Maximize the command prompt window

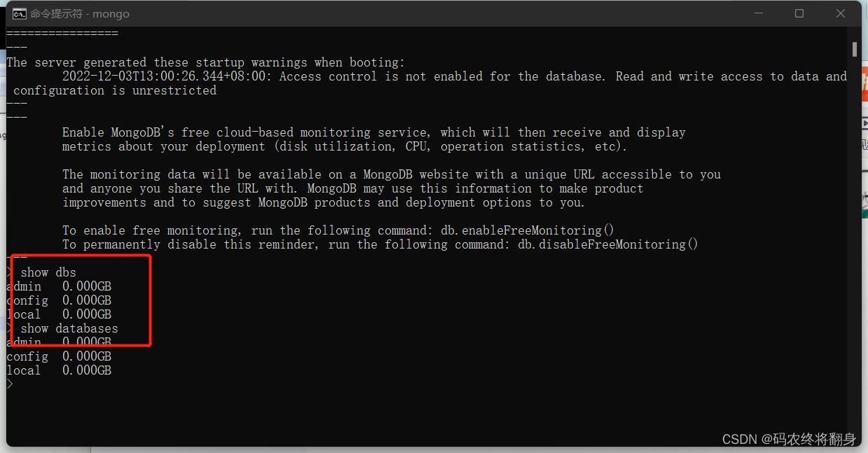(x=799, y=13)
